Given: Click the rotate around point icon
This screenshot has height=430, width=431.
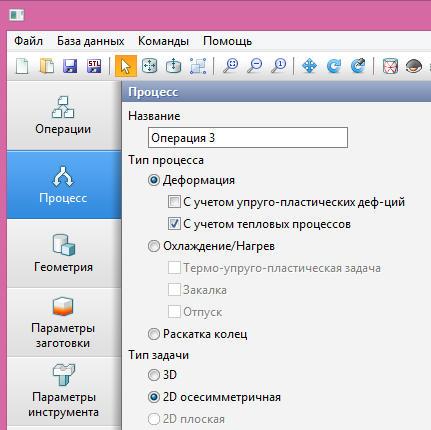Looking at the screenshot, I should tap(358, 66).
